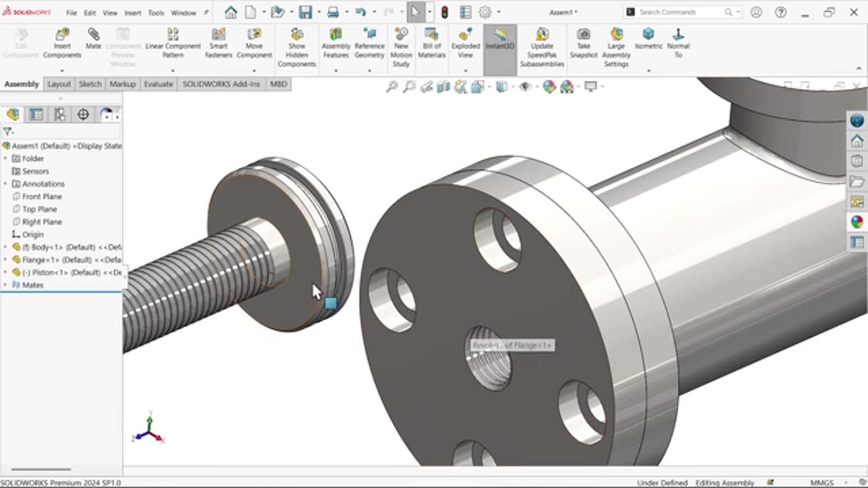Screen dimensions: 868x488
Task: Launch Smart Fasteners
Action: [218, 42]
